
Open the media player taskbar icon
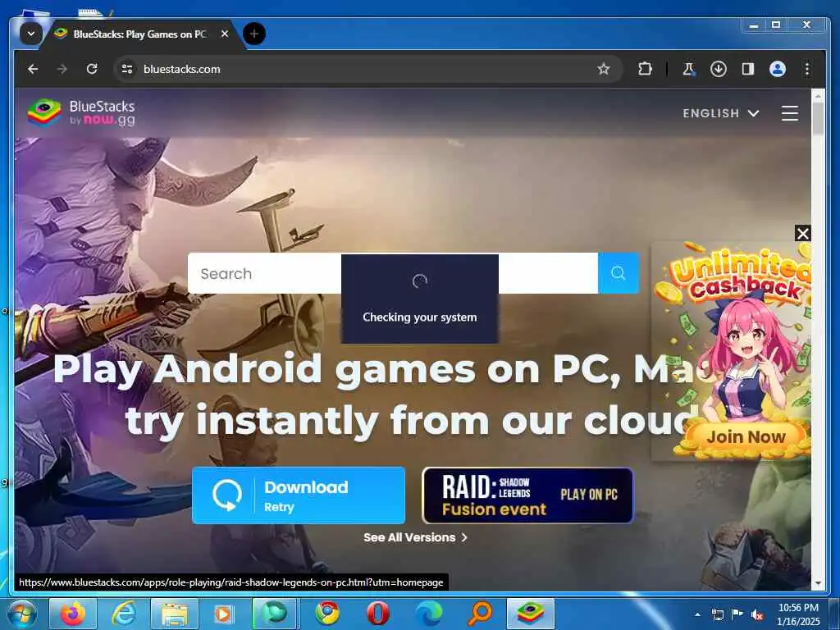[x=223, y=614]
